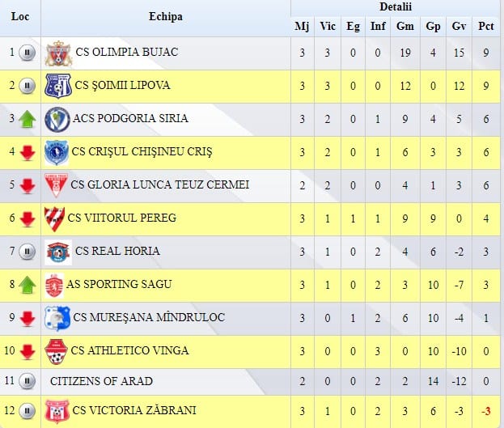Select the Echipa column header
The width and height of the screenshot is (504, 428).
tap(166, 17)
